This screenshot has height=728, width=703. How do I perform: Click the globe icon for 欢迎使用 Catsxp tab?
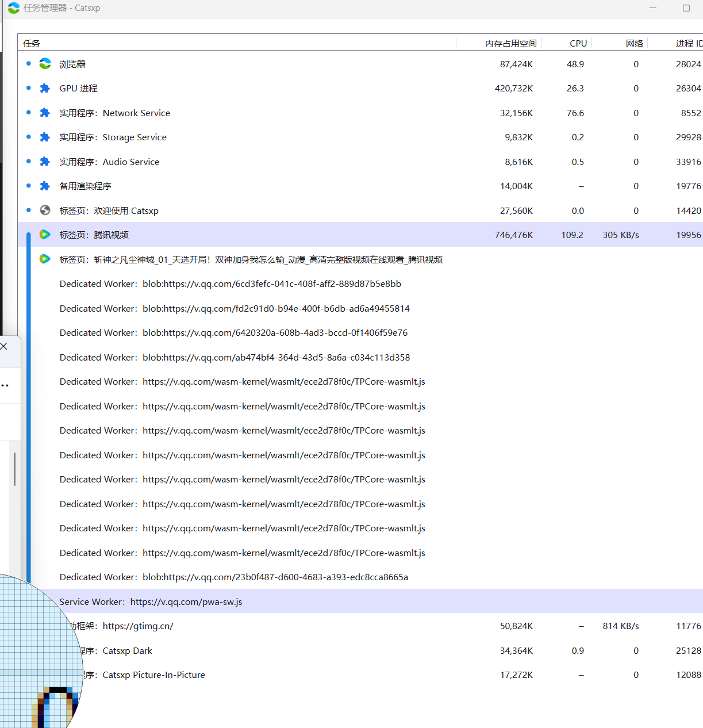click(x=45, y=210)
